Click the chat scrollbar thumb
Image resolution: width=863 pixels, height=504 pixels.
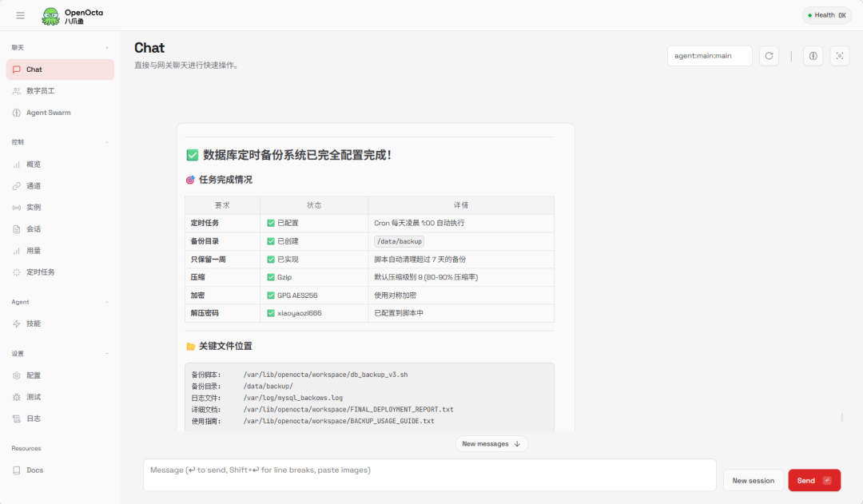[842, 417]
